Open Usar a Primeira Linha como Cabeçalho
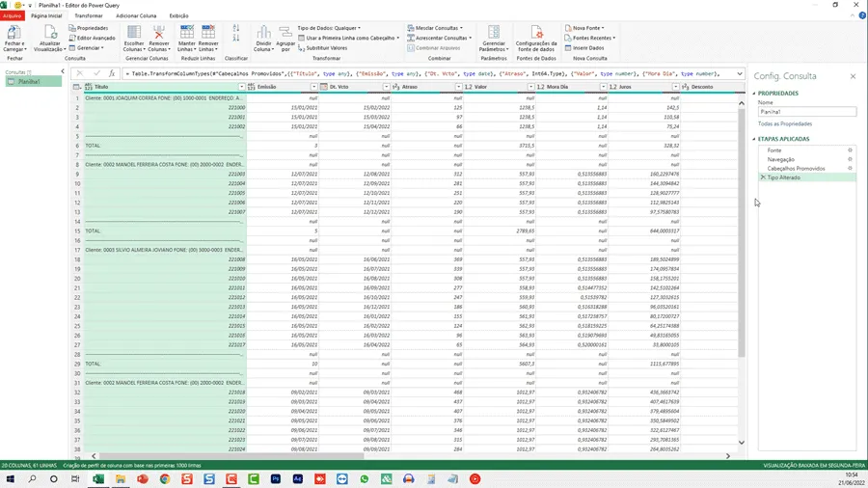The height and width of the screenshot is (488, 868). tap(349, 38)
